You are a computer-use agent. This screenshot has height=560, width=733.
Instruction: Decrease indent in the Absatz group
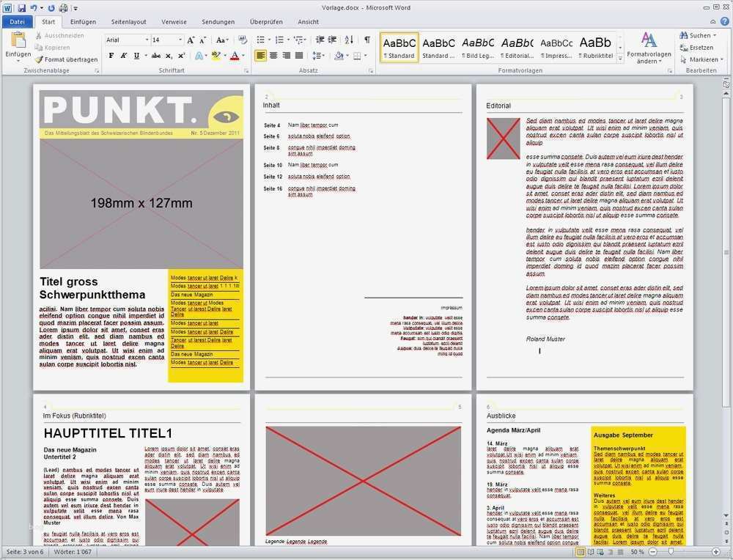tap(320, 40)
